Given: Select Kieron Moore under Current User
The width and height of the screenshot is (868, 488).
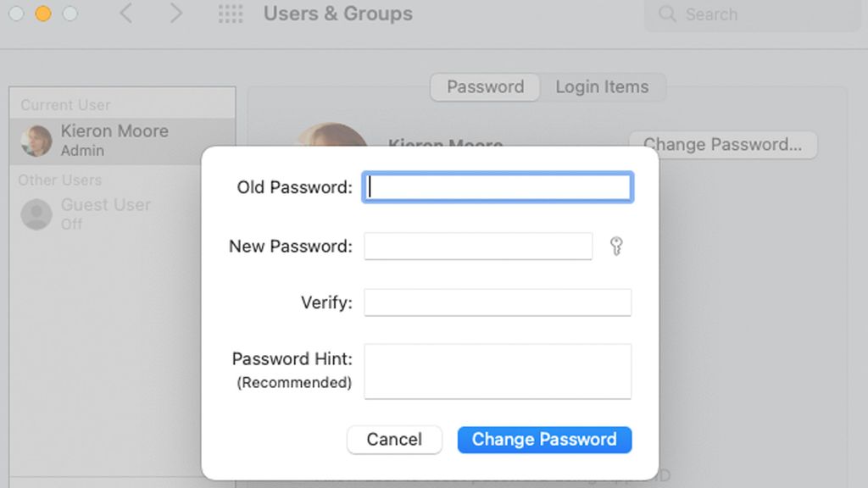Looking at the screenshot, I should (x=114, y=138).
